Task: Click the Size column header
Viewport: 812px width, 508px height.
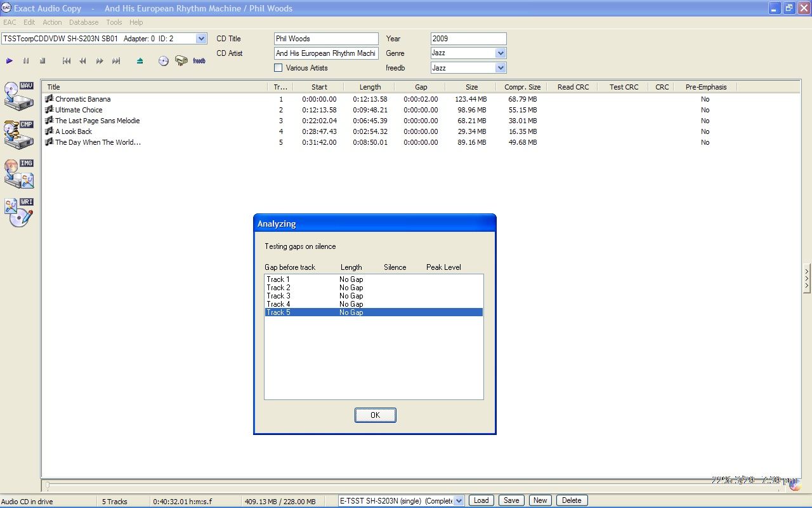Action: 471,87
